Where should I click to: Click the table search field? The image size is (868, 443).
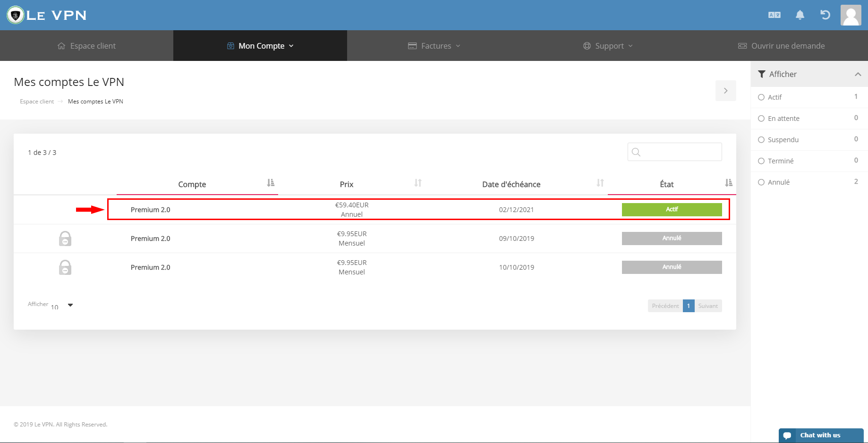pyautogui.click(x=675, y=152)
